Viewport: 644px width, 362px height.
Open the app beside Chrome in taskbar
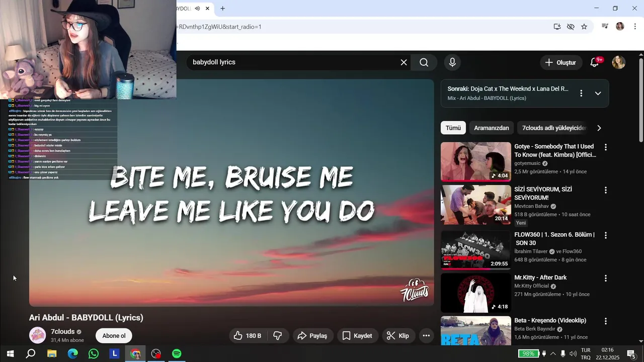coord(156,353)
